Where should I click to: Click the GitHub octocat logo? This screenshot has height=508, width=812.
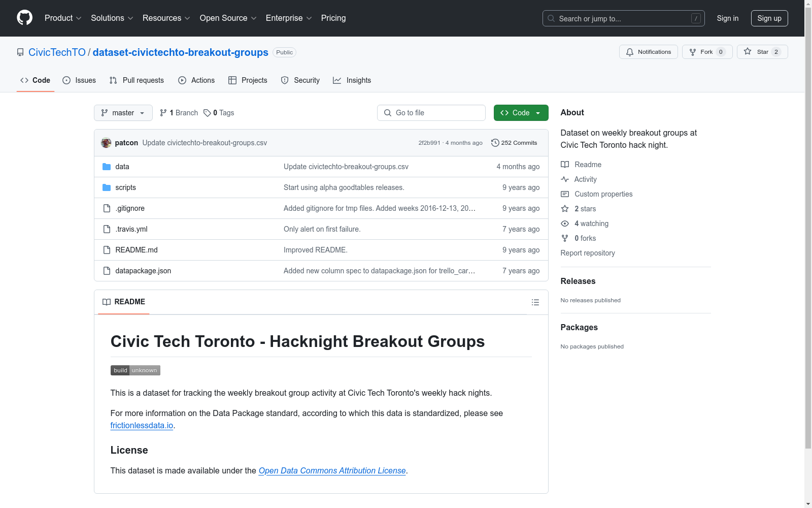pos(24,18)
